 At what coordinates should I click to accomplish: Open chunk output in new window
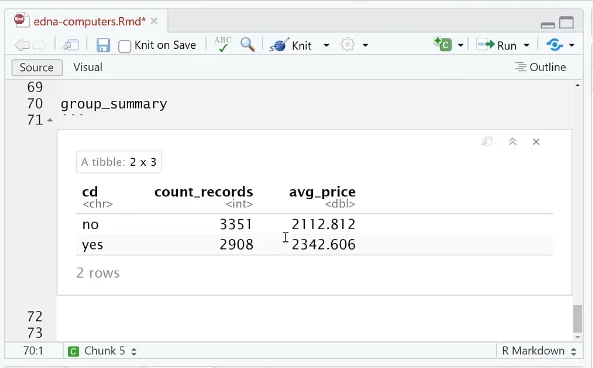click(x=487, y=142)
